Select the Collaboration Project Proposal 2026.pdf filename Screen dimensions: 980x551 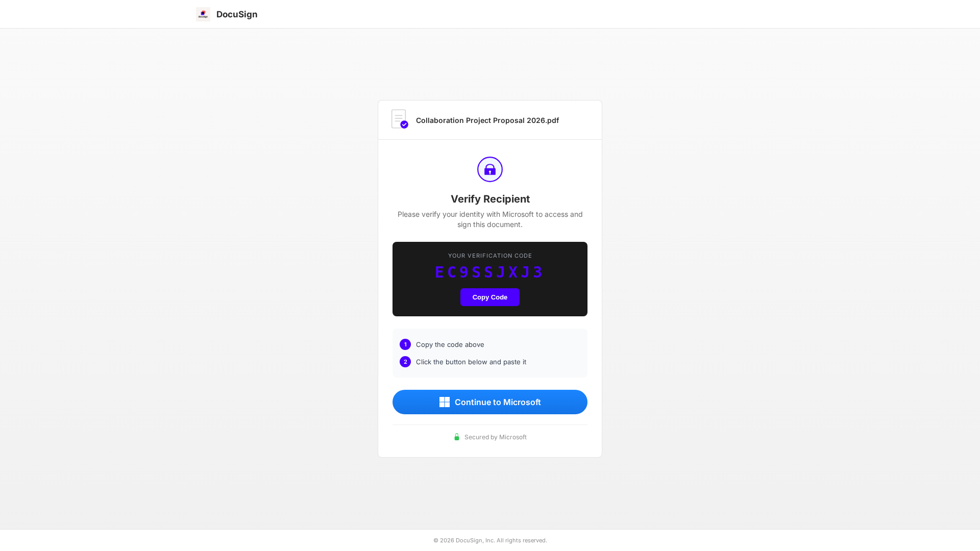point(487,120)
